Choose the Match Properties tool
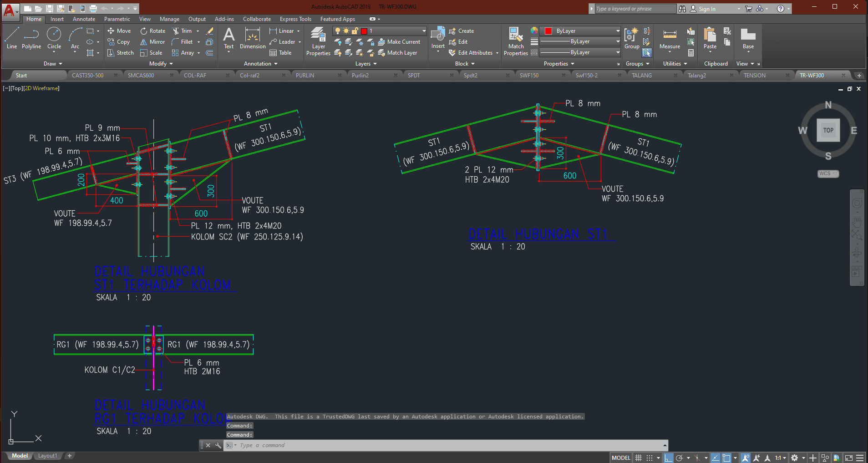This screenshot has height=463, width=868. click(x=516, y=41)
